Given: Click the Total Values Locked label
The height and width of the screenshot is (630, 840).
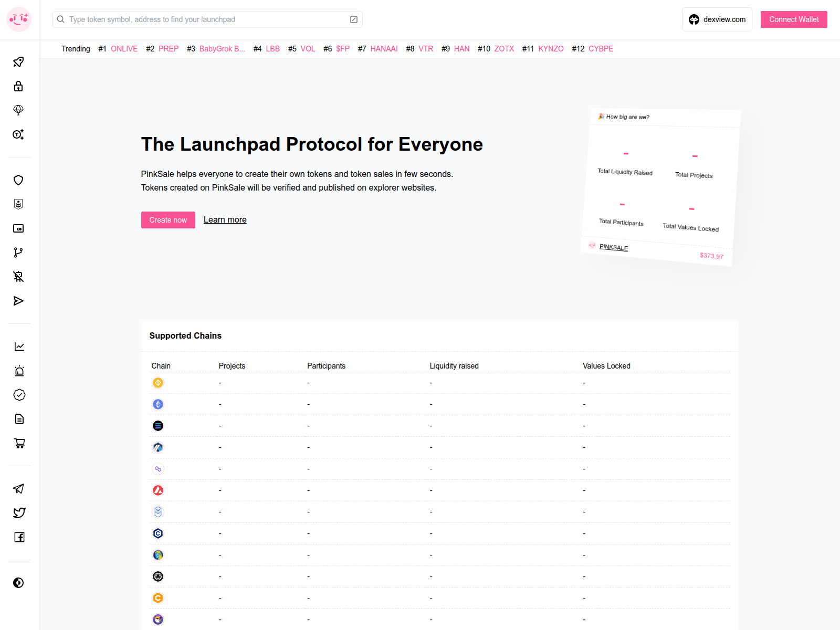Looking at the screenshot, I should click(691, 227).
